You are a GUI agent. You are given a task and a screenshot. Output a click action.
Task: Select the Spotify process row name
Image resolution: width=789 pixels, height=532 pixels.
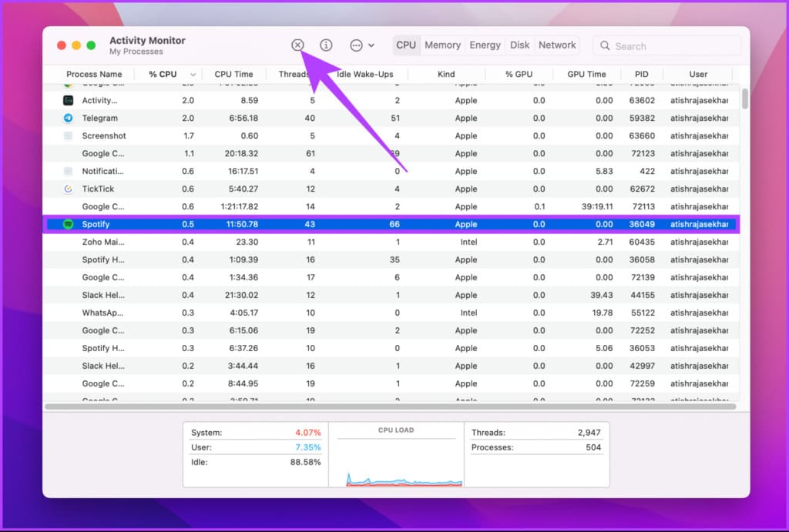96,224
